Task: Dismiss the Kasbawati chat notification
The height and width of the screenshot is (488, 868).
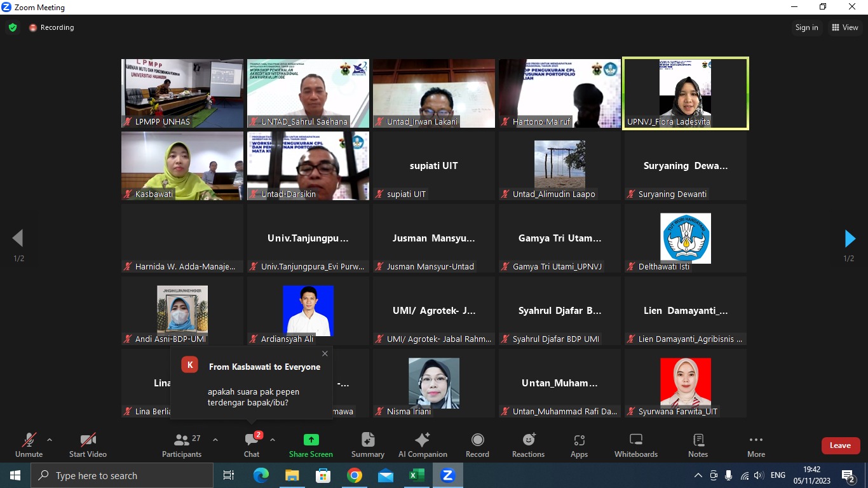Action: 325,353
